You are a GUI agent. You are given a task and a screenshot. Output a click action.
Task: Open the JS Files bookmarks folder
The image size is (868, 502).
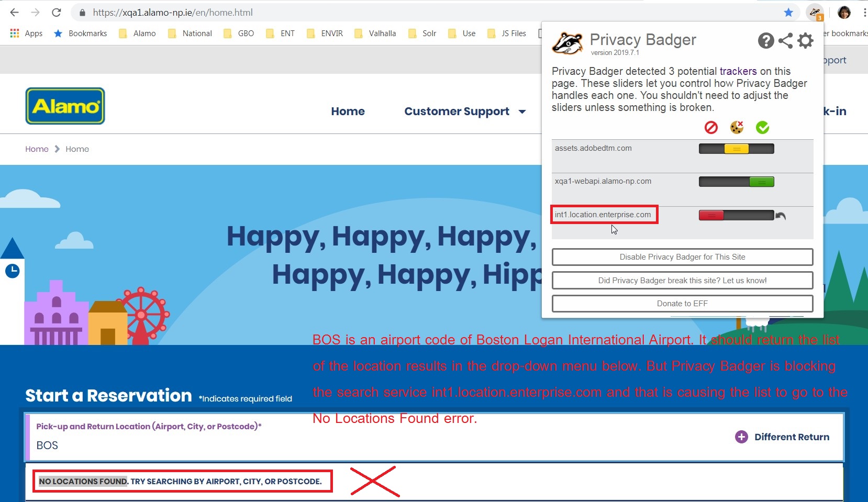click(507, 34)
